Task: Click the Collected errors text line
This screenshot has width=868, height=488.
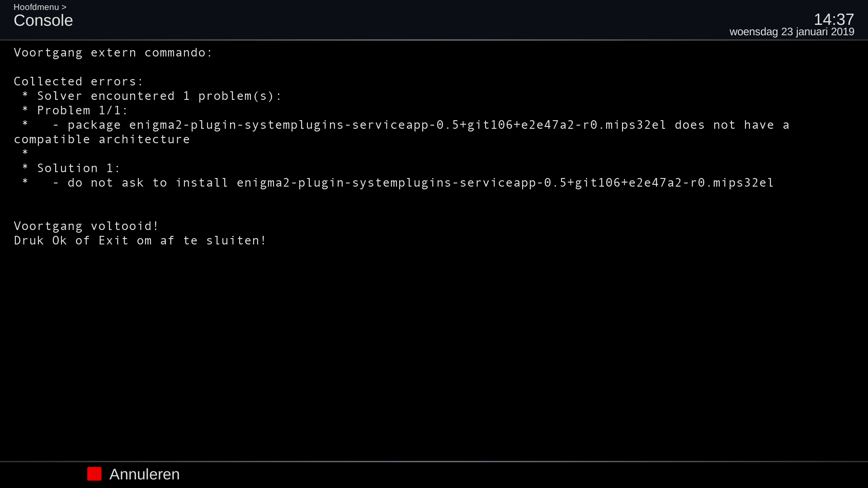Action: coord(78,81)
